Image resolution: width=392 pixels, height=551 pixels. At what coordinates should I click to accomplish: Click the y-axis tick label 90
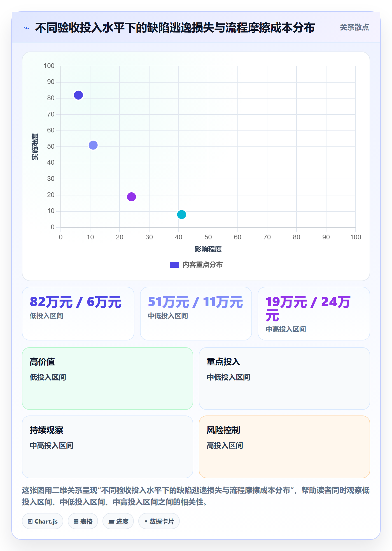point(51,82)
